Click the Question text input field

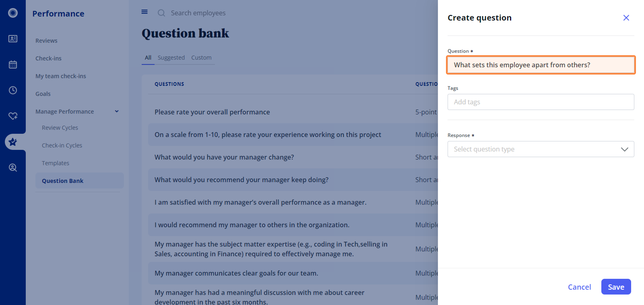(x=541, y=65)
